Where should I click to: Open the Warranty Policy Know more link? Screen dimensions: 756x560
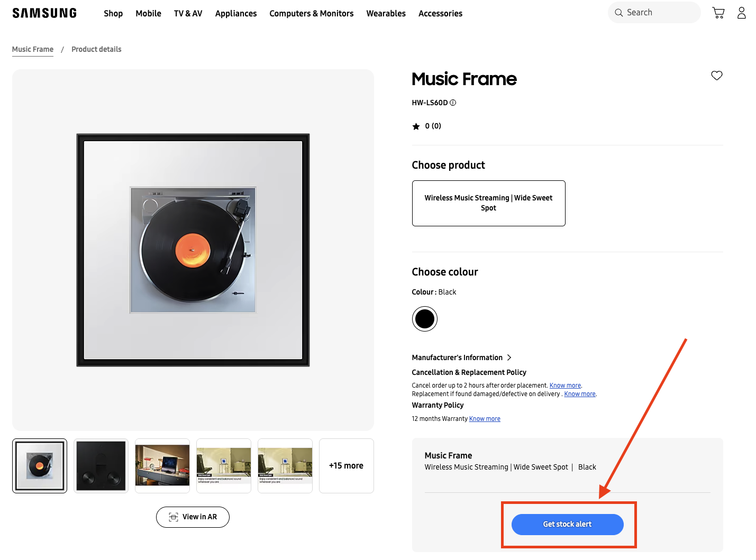click(484, 418)
